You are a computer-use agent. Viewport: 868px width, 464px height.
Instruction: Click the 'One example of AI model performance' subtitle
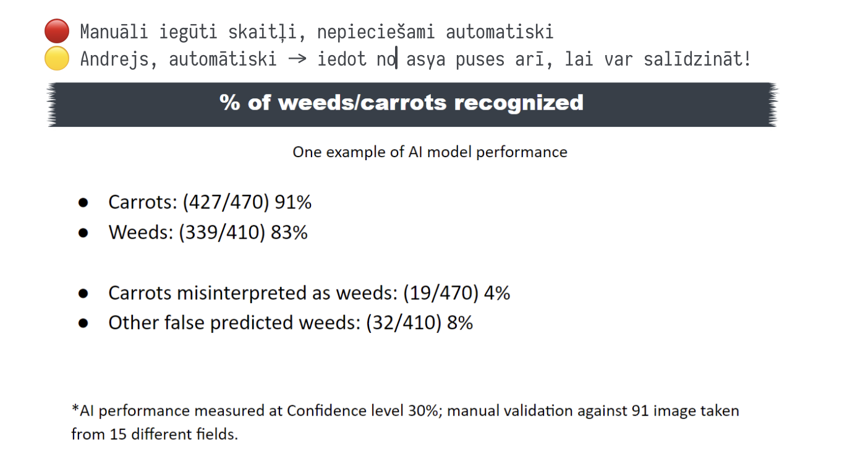pyautogui.click(x=430, y=152)
